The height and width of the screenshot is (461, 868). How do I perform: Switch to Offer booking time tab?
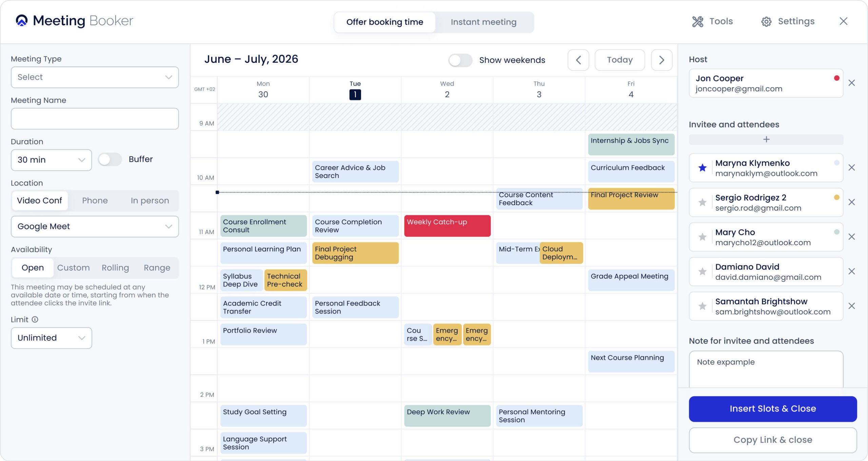[384, 22]
